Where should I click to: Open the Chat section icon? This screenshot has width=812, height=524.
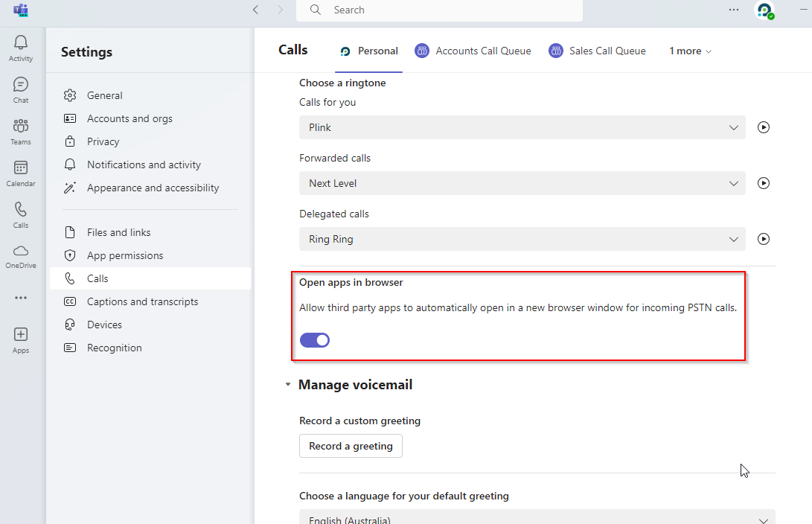(x=21, y=89)
